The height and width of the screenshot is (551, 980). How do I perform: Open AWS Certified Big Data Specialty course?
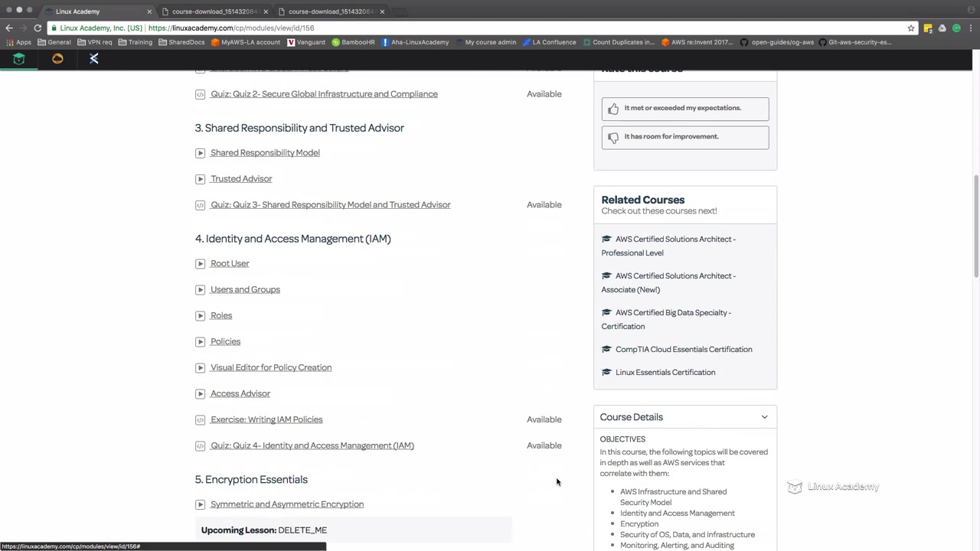(666, 319)
